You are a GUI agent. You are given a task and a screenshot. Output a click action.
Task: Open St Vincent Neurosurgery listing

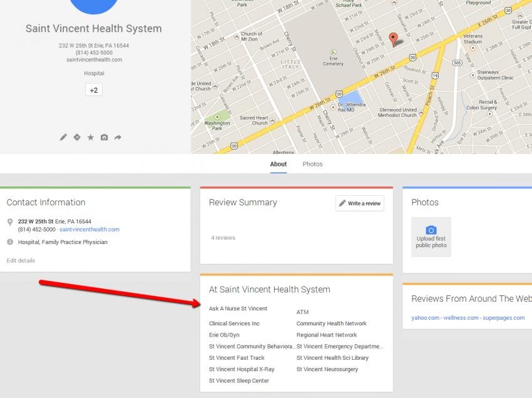pos(327,369)
